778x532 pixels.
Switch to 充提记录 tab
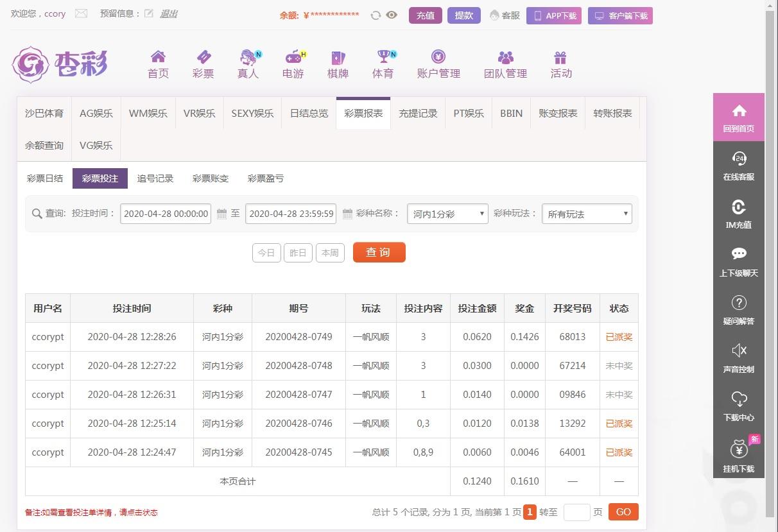coord(418,114)
